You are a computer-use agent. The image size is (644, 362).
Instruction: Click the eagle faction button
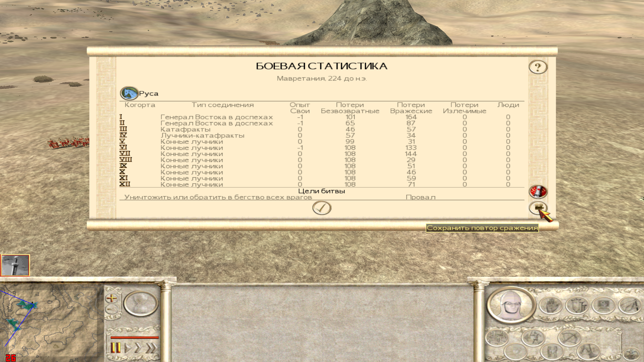(632, 354)
